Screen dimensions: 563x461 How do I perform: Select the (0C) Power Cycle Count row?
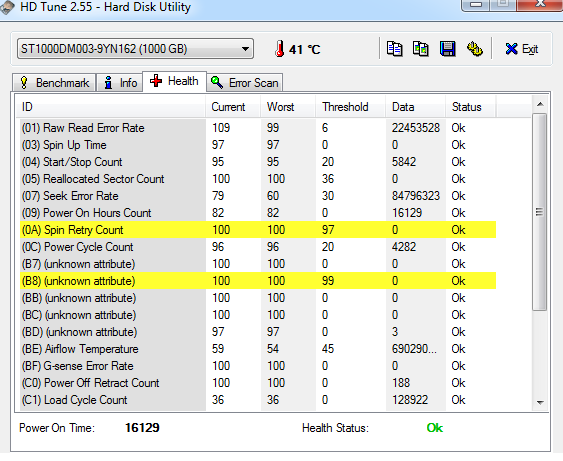[258, 247]
